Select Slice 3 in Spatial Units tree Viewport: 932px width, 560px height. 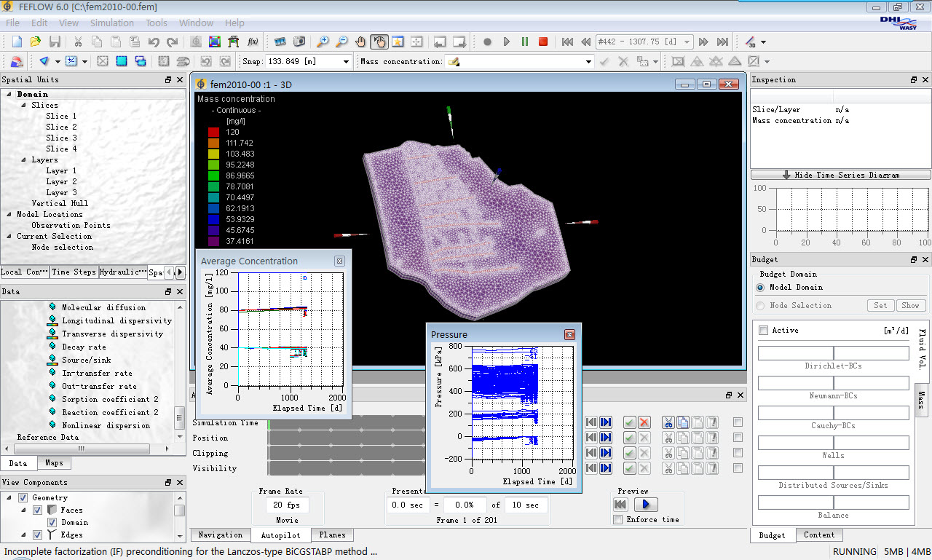[61, 138]
